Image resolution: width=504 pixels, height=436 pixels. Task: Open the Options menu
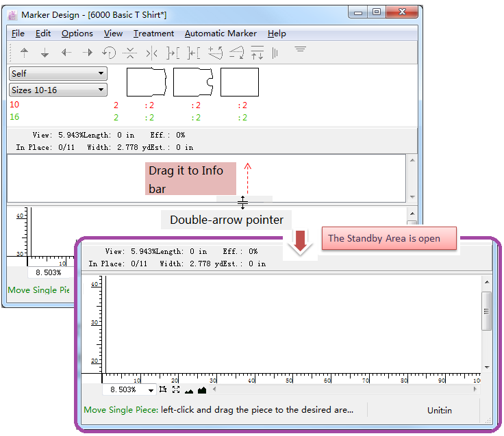(77, 34)
